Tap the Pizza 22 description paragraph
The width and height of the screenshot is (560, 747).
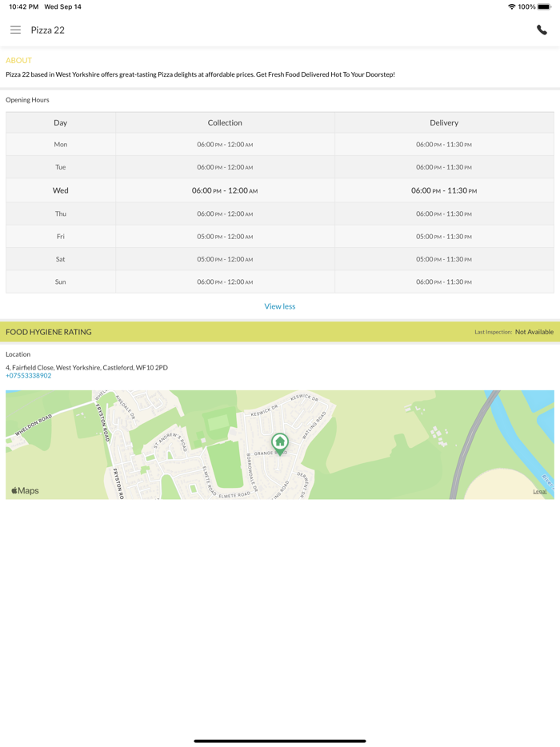pyautogui.click(x=200, y=74)
